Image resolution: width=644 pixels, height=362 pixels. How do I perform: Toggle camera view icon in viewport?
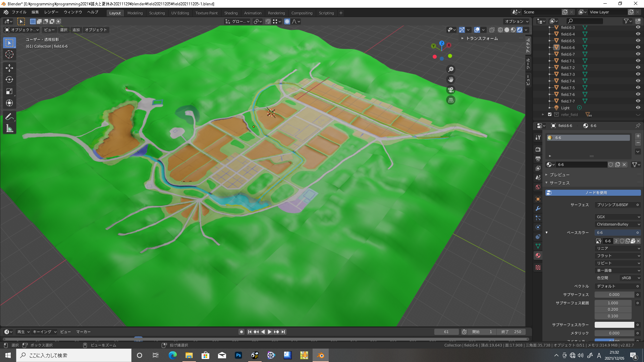coord(451,90)
